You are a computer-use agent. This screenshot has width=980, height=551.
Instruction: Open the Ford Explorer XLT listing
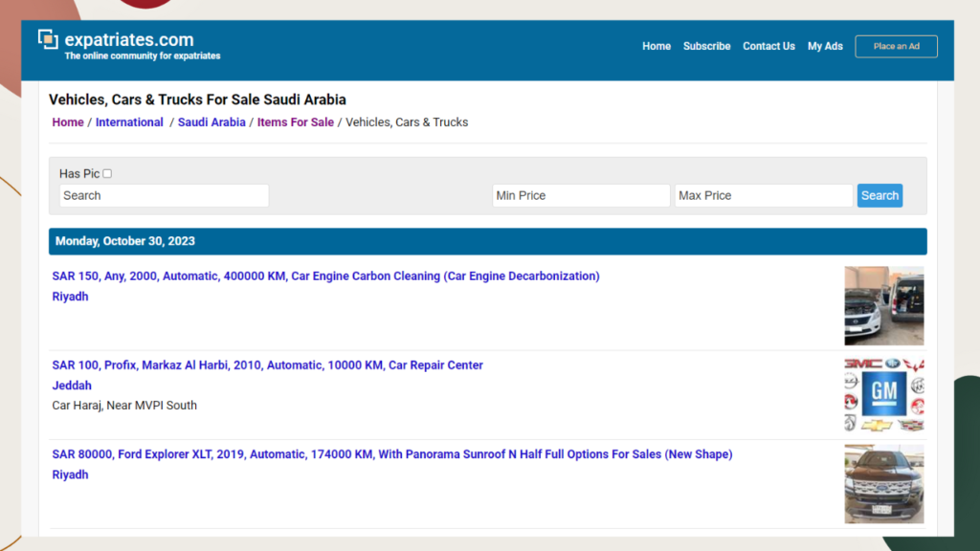point(391,454)
